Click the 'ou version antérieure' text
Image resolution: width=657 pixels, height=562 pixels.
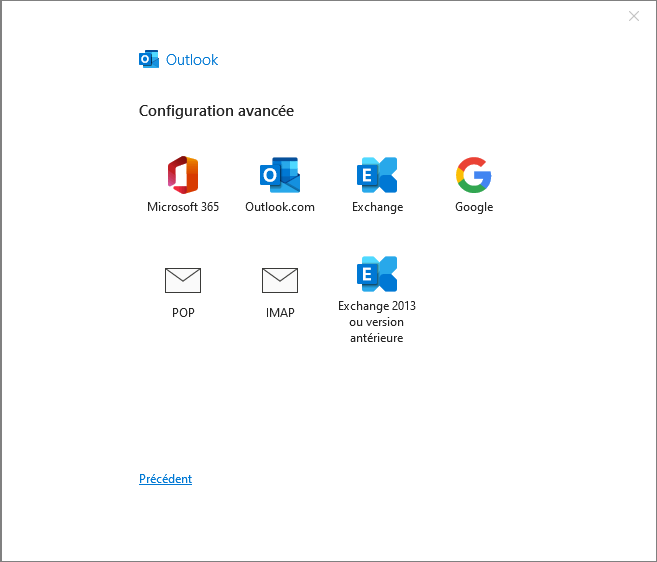point(377,330)
